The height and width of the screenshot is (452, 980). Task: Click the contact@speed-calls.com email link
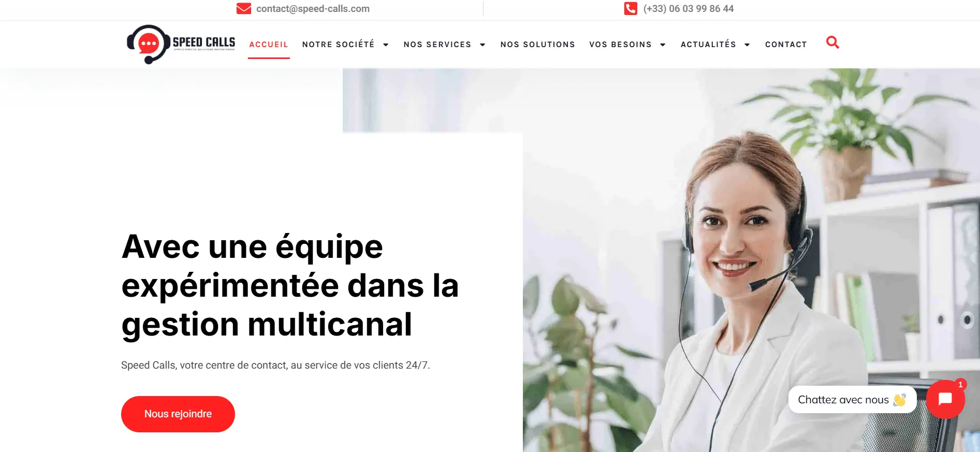pos(313,9)
